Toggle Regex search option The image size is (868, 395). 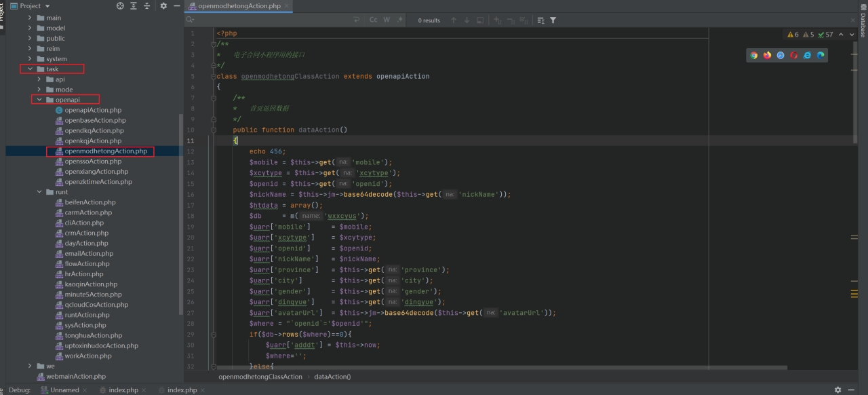click(x=399, y=20)
